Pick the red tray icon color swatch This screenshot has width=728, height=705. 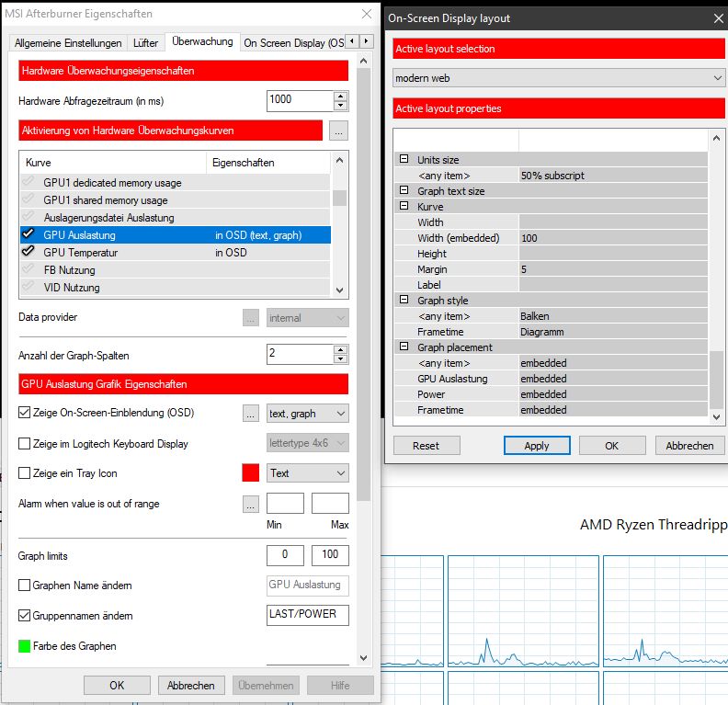point(251,473)
